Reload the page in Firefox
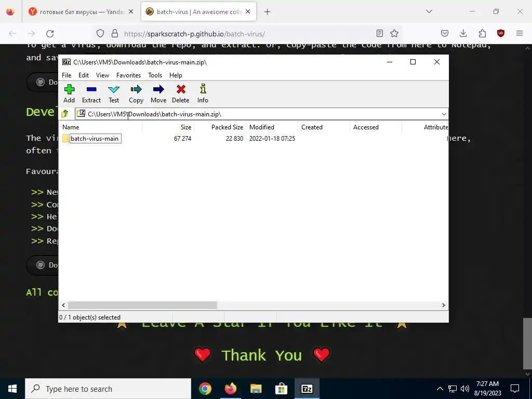This screenshot has height=399, width=532. [x=50, y=34]
